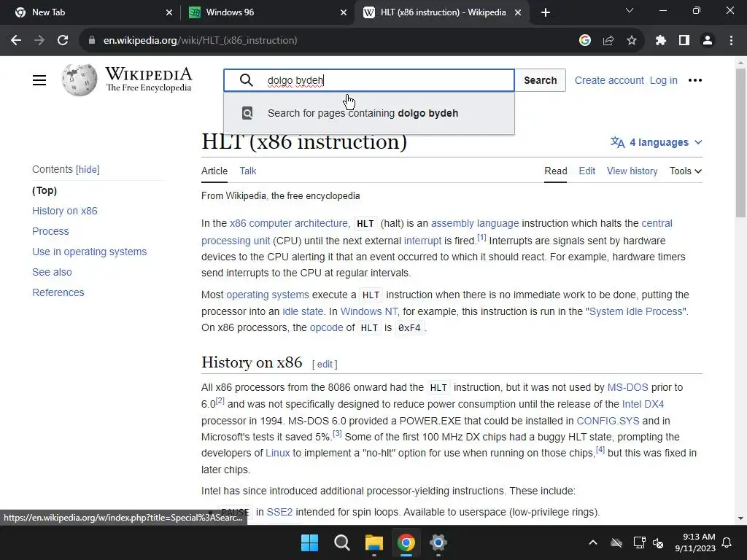Jump to Use in operating systems
Viewport: 747px width, 560px height.
pyautogui.click(x=90, y=252)
